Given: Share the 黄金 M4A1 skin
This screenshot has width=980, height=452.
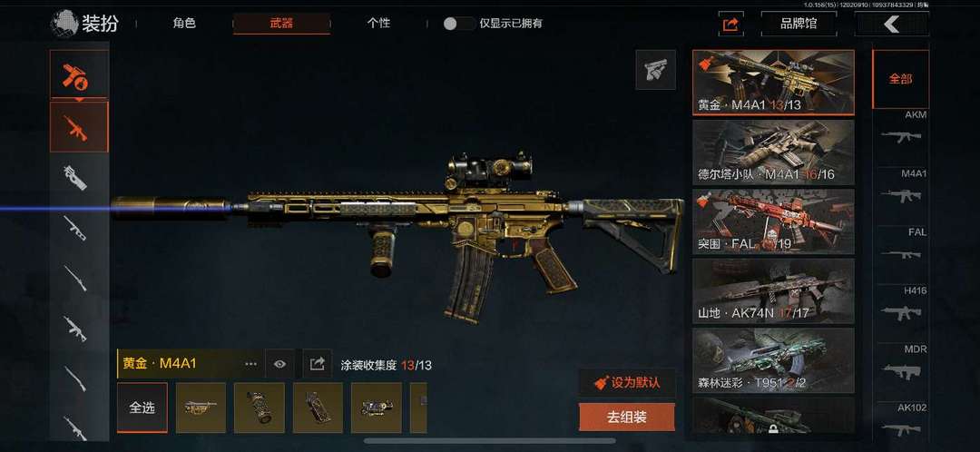Looking at the screenshot, I should tap(317, 363).
